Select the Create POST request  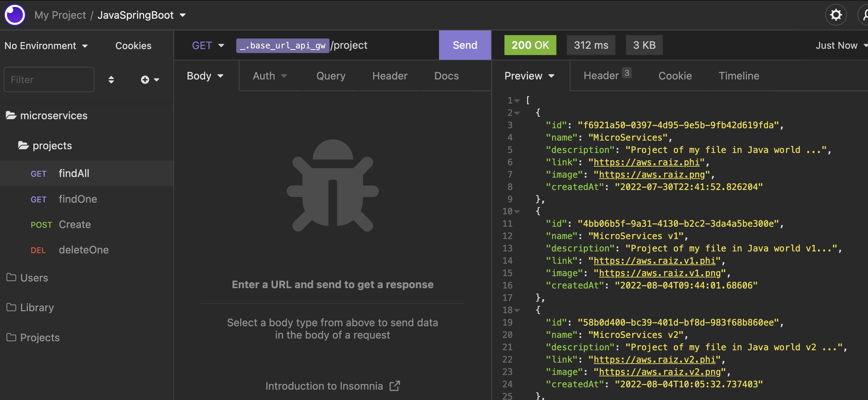click(x=87, y=225)
